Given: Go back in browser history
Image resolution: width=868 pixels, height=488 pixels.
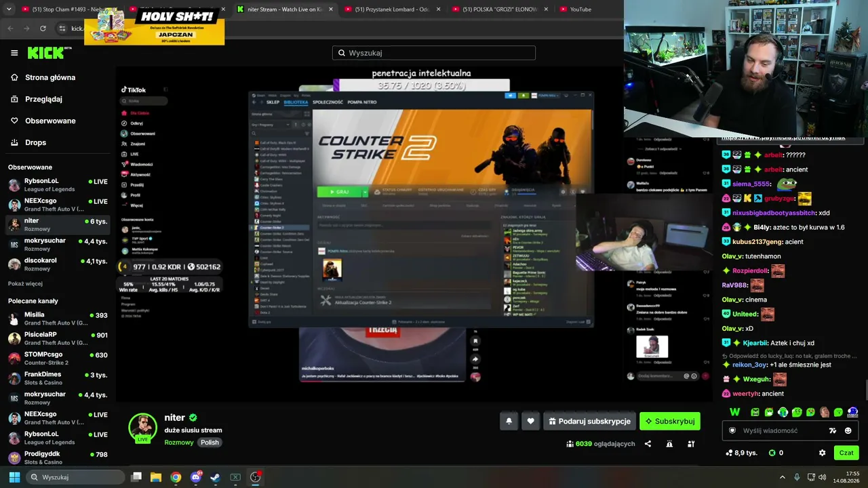Looking at the screenshot, I should click(10, 28).
